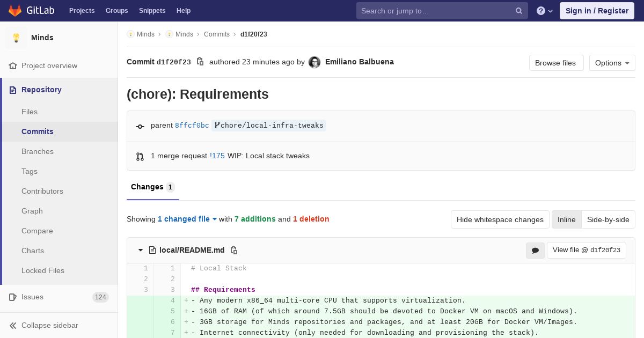Open the help question mark menu
This screenshot has width=644, height=338.
[545, 11]
